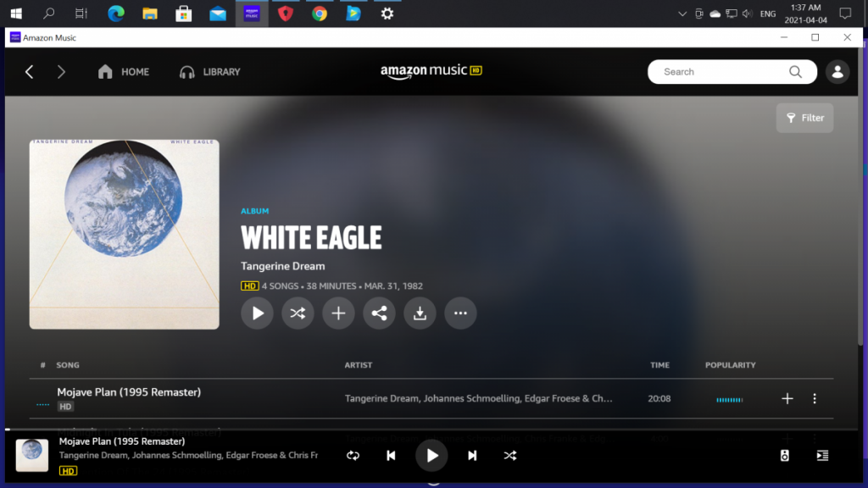Open Microsoft Store from taskbar
Viewport: 868px width, 488px height.
point(184,14)
